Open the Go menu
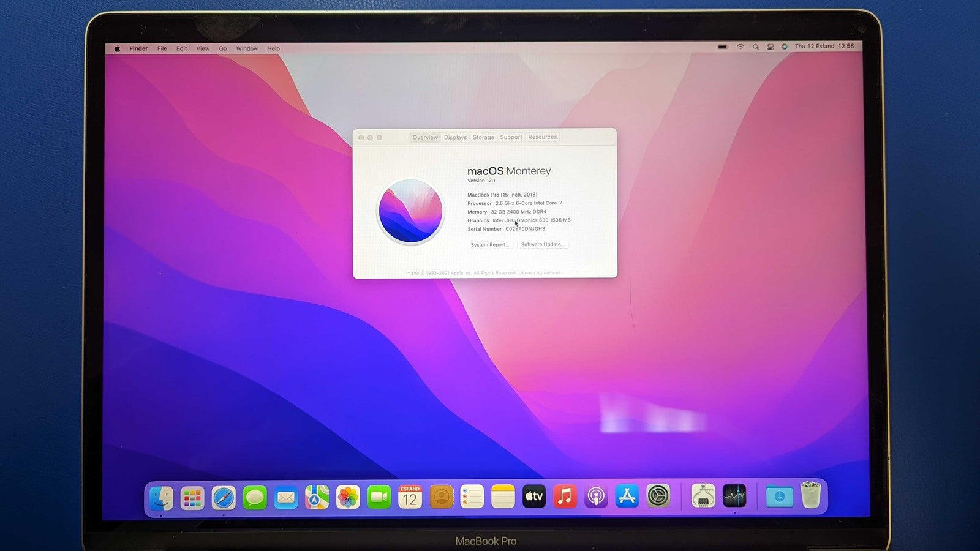 [223, 48]
